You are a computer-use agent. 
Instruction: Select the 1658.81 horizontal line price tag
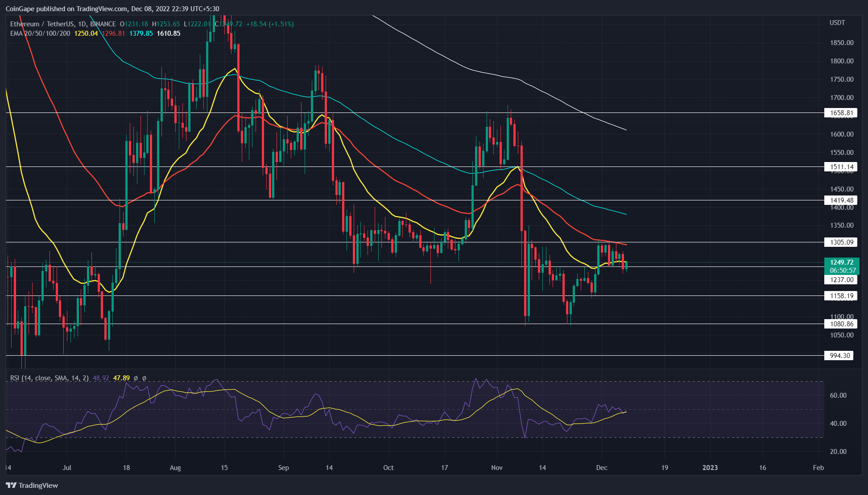pos(842,113)
